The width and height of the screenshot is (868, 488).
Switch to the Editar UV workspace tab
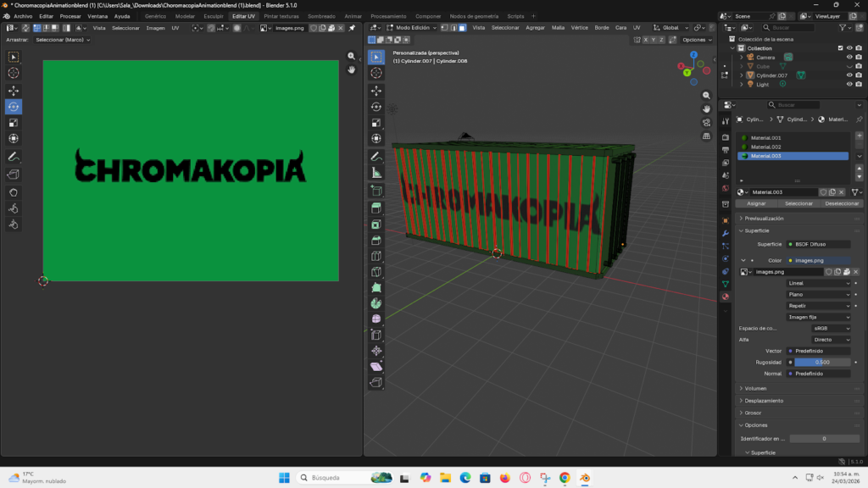point(243,15)
